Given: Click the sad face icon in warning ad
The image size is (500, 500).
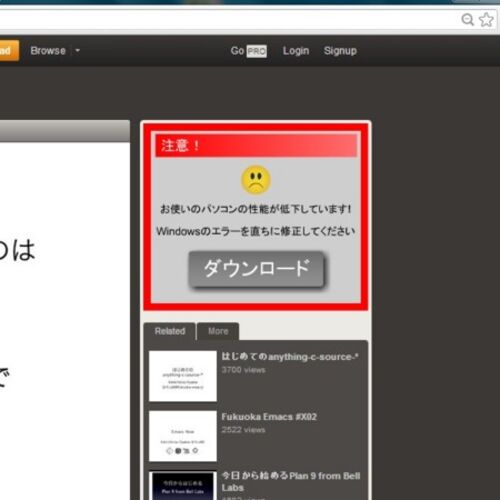Looking at the screenshot, I should 256,180.
